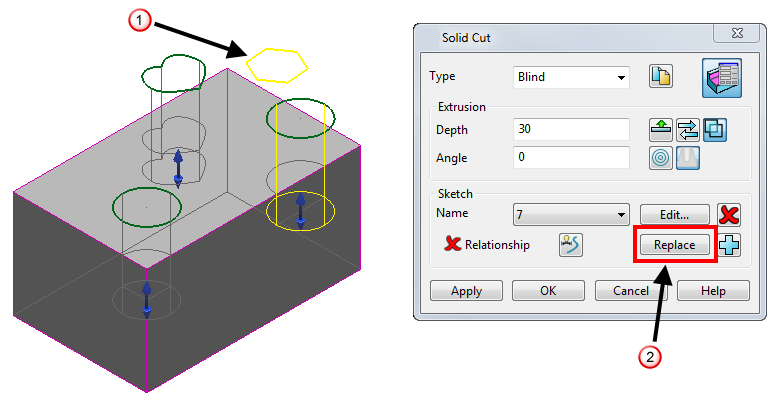Click the green up-arrow icon beside Depth
The height and width of the screenshot is (402, 778).
point(660,130)
